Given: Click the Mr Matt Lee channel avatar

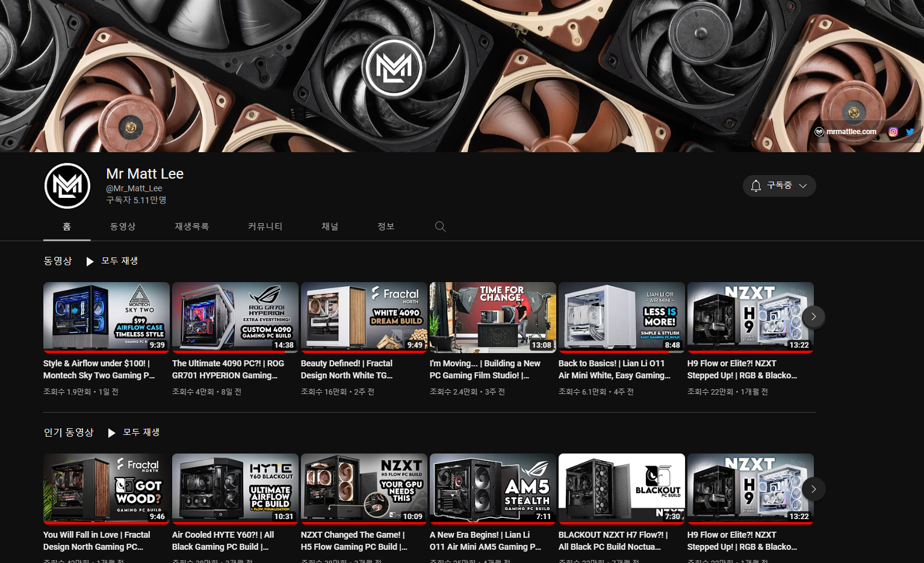Looking at the screenshot, I should pos(67,186).
